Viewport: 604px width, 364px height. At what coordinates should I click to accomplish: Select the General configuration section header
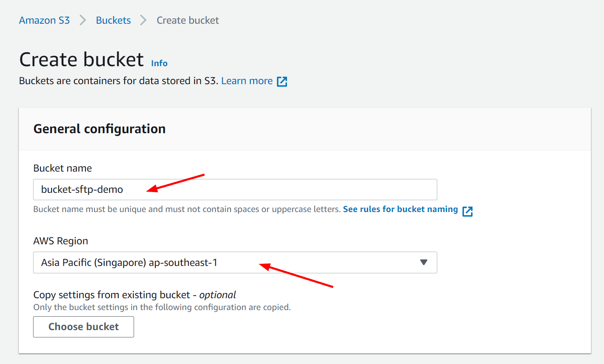[x=100, y=129]
